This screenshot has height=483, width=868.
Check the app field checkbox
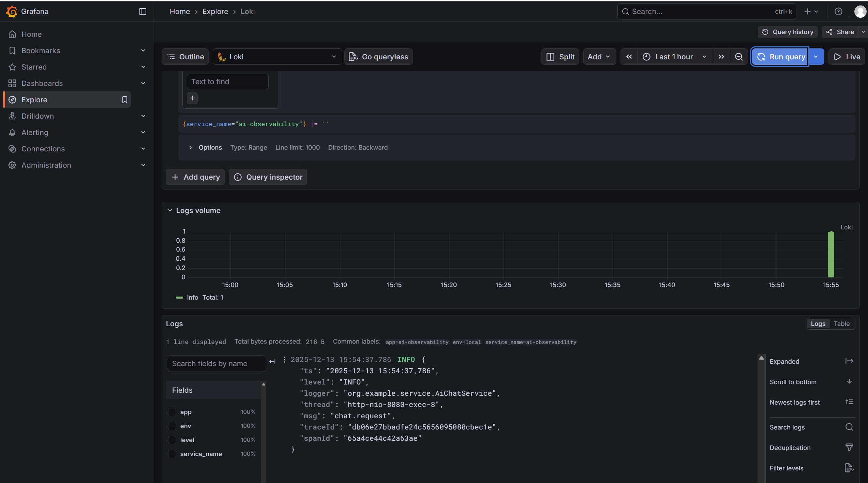(172, 412)
